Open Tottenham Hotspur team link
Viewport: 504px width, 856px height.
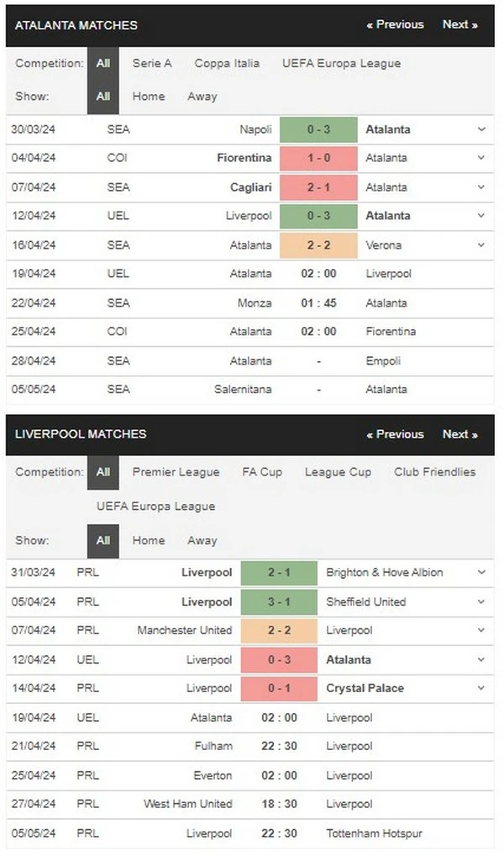click(x=374, y=833)
